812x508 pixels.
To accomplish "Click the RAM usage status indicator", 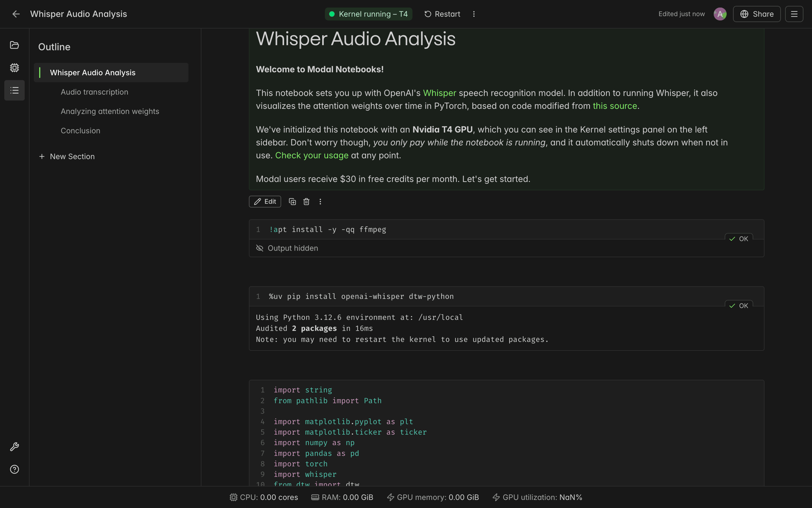I will 342,497.
